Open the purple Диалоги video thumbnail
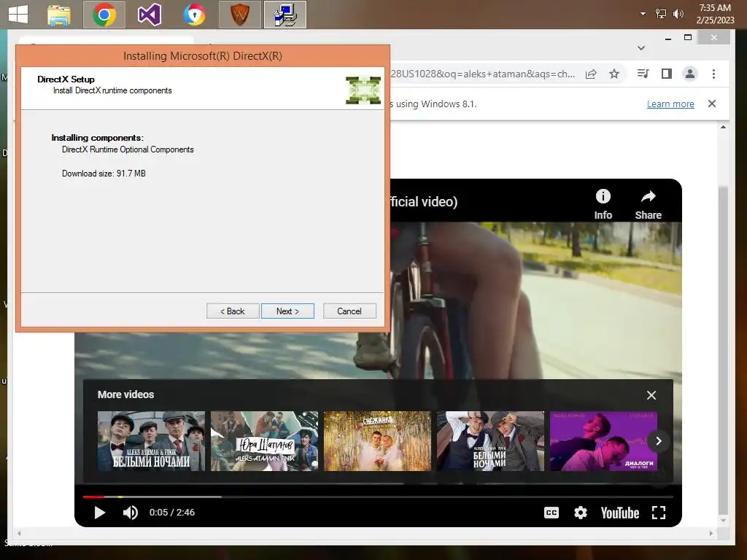Screen dimensions: 747x560 coord(603,441)
